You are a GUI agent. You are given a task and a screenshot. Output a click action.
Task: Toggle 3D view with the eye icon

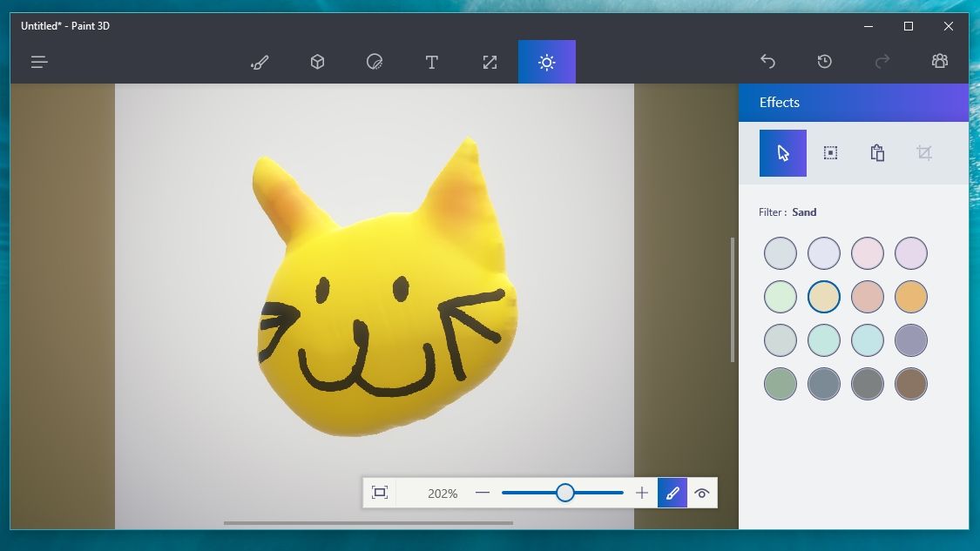[702, 493]
